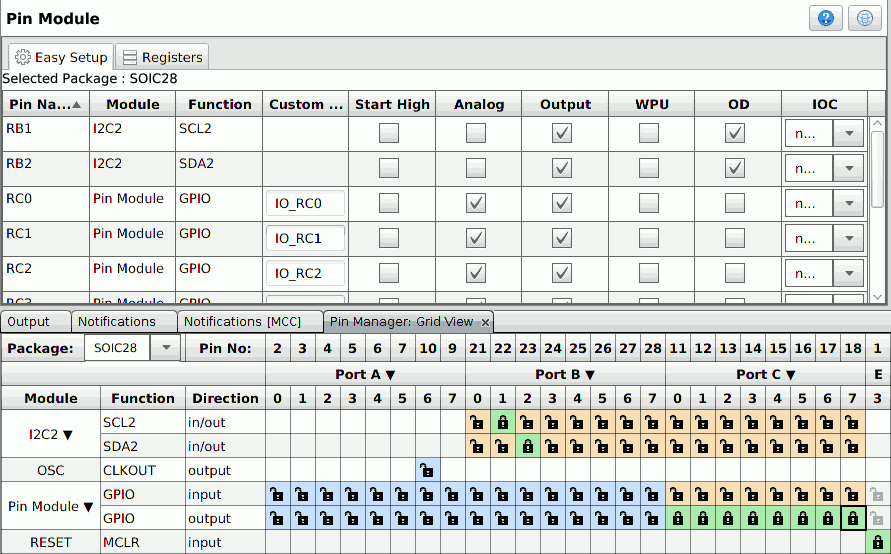Screen dimensions: 891x554
Task: Open the Pin Module help icon
Action: coord(825,18)
